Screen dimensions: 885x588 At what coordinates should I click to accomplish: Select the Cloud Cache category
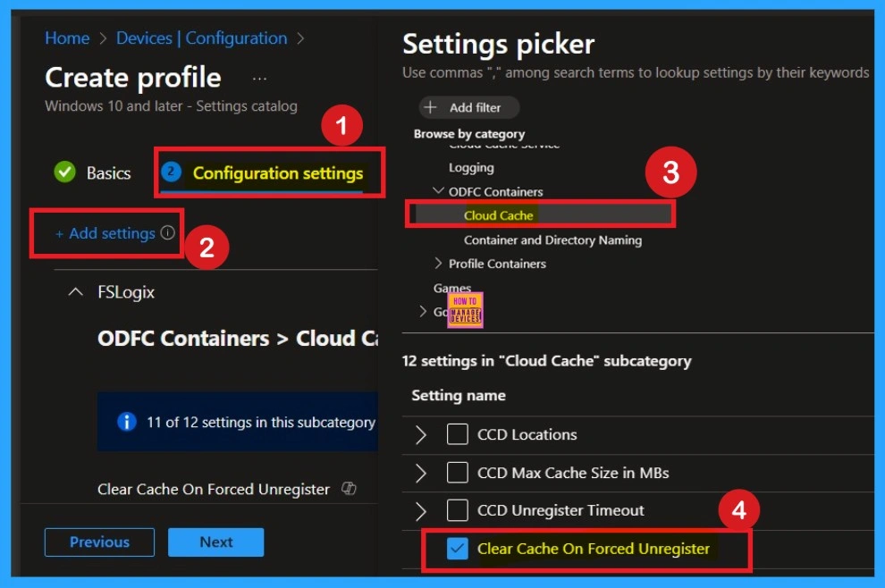point(499,215)
